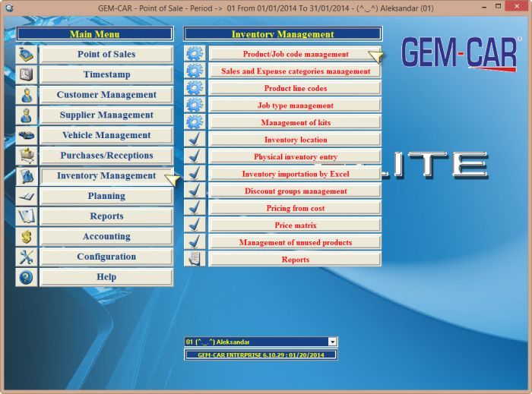Click the boxes icon beside Inventory Management
The height and width of the screenshot is (394, 532).
(27, 176)
